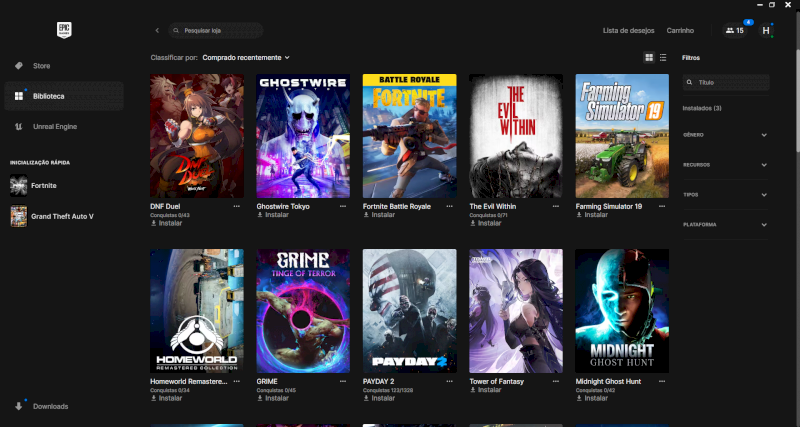Image resolution: width=800 pixels, height=427 pixels.
Task: Click the Store tag icon
Action: click(x=19, y=66)
